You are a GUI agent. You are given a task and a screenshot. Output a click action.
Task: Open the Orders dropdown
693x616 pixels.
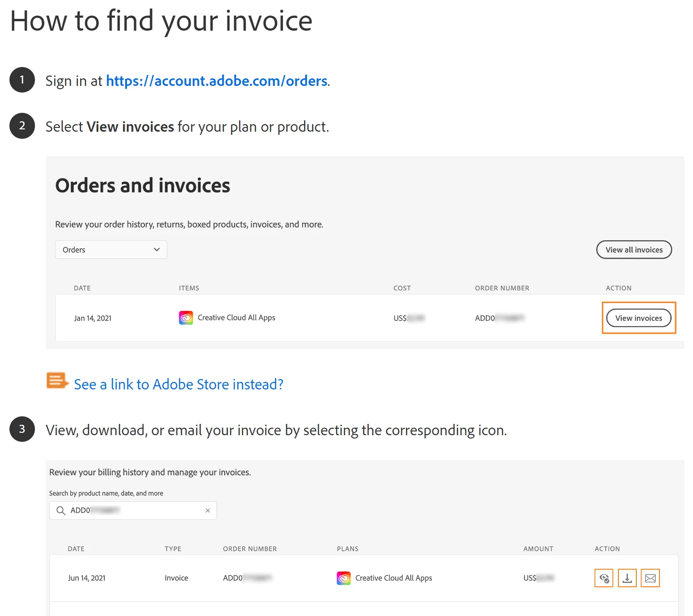point(111,250)
